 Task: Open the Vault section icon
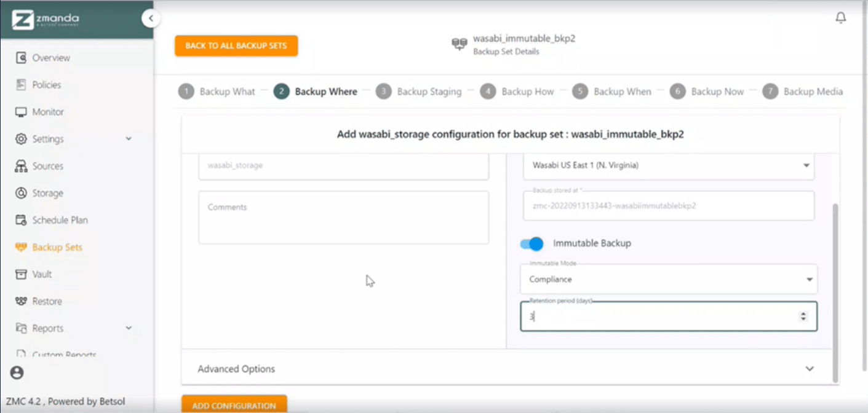[x=22, y=274]
